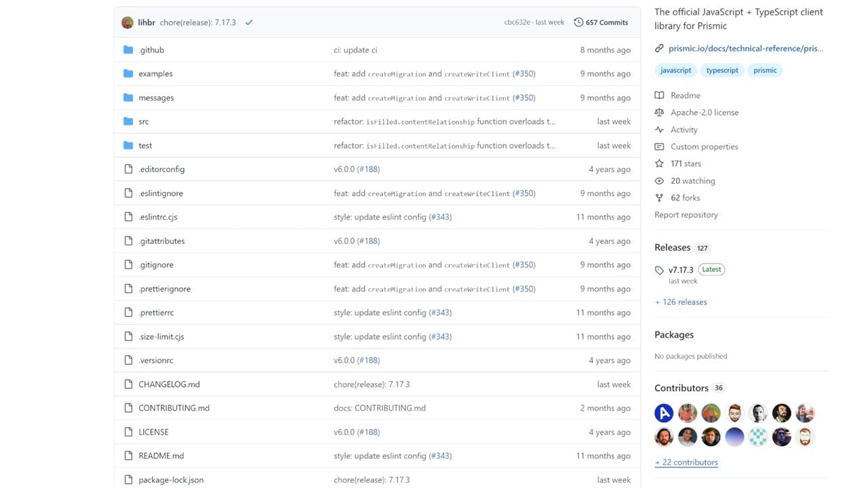Open the javascript topic tag

pyautogui.click(x=676, y=70)
